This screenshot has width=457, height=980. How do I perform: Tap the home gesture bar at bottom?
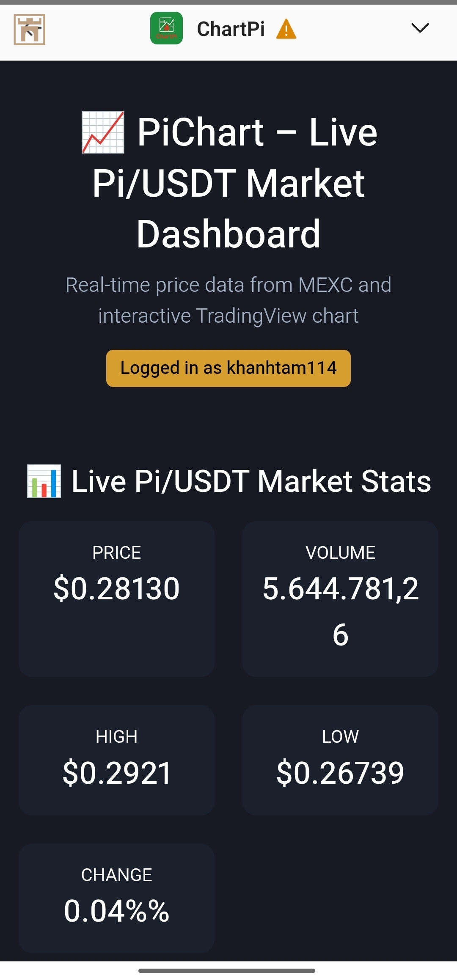(227, 971)
